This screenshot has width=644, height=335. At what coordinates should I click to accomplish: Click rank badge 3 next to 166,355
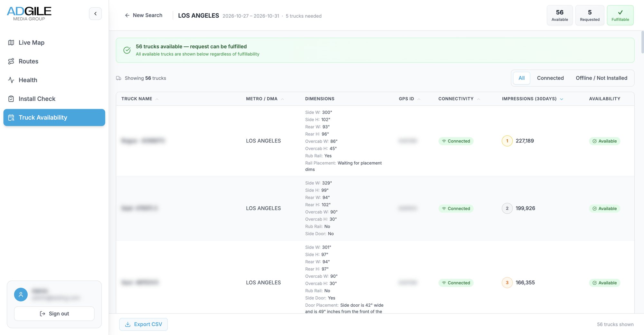[x=507, y=283]
